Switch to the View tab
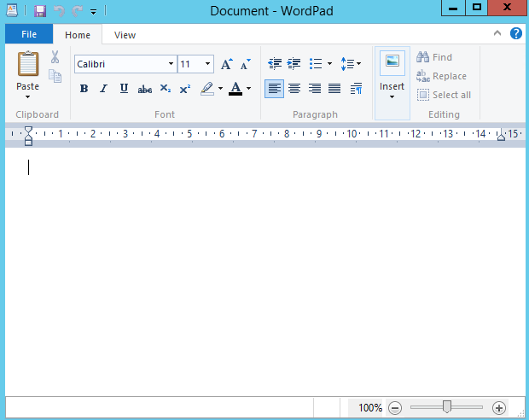 pos(125,35)
